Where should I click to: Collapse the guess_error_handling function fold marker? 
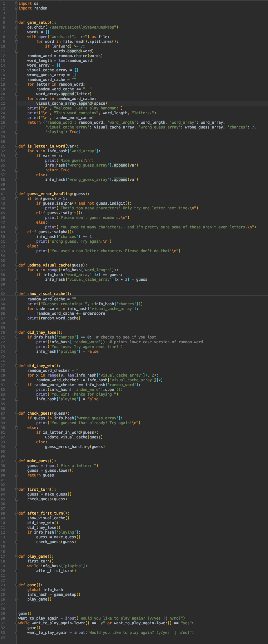coord(17,194)
